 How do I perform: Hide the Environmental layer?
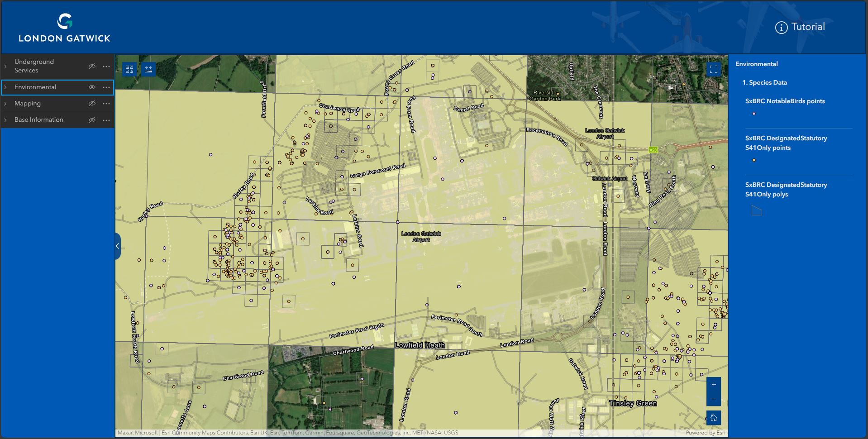click(x=92, y=87)
